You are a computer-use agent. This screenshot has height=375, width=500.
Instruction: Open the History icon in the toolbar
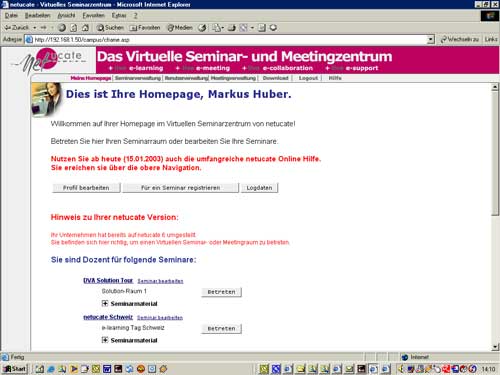[202, 28]
